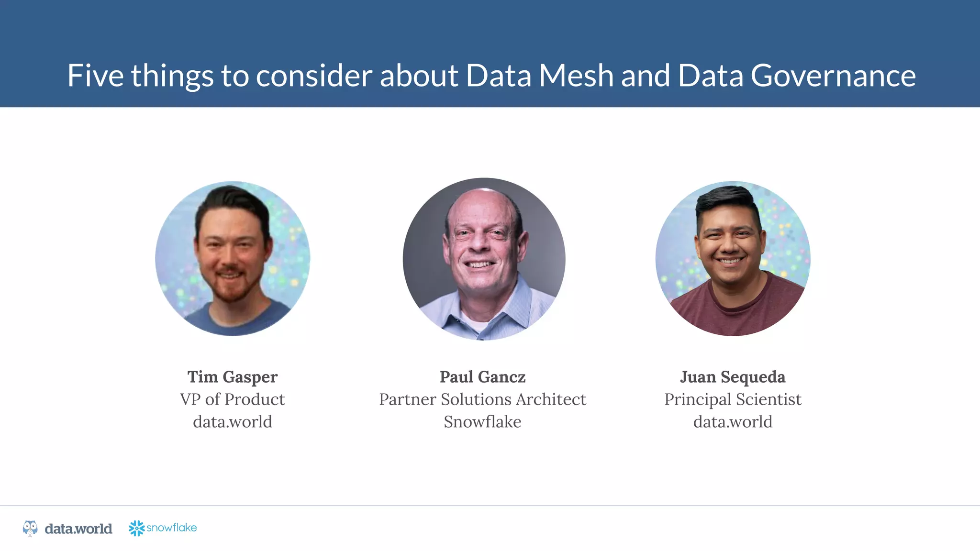Click the name Juan Sequeda
The image size is (980, 551).
[733, 377]
